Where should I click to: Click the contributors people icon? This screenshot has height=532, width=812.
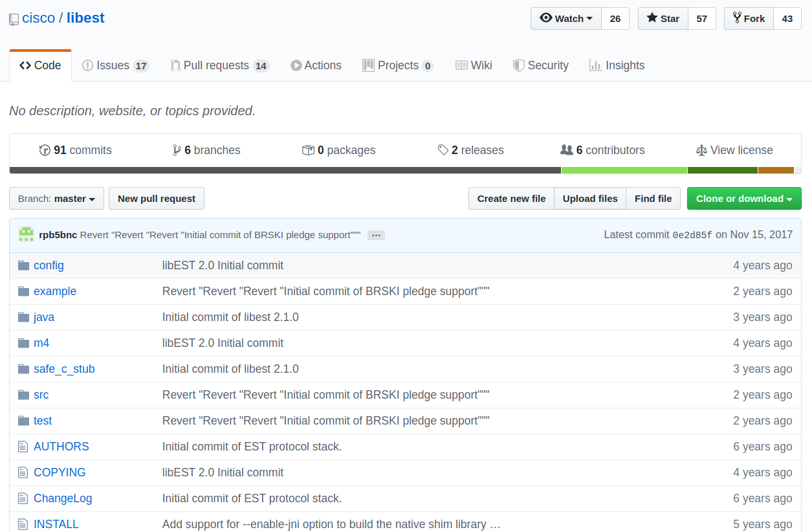[x=567, y=150]
